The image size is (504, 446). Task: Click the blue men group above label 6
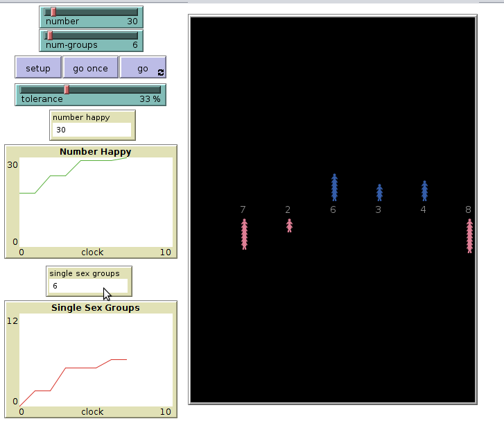pos(334,187)
